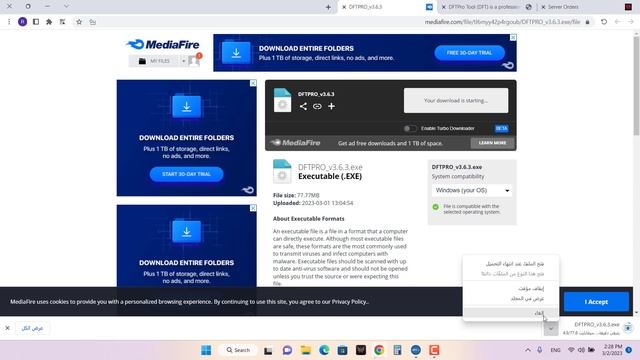Image resolution: width=640 pixels, height=360 pixels.
Task: Click the padlock site info icon
Action: [588, 22]
